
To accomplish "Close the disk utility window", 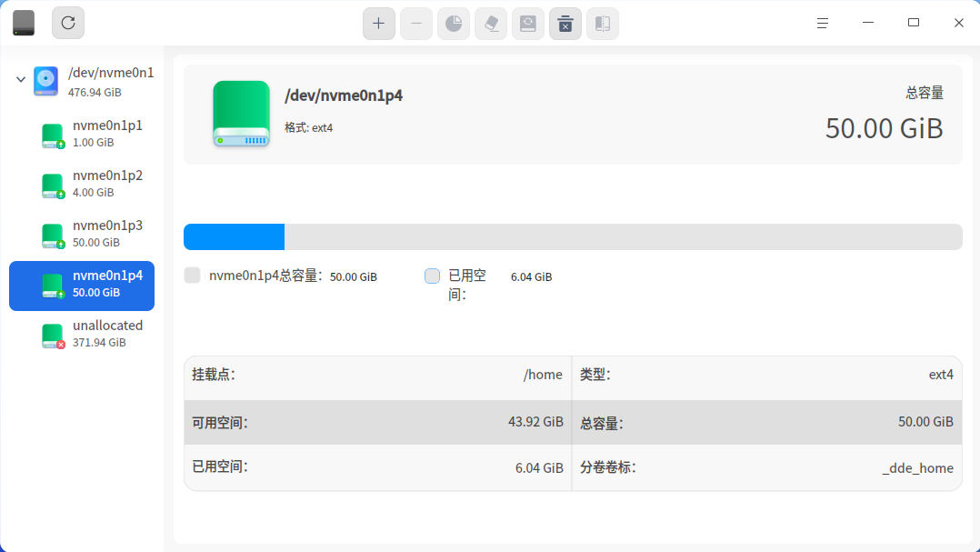I will coord(959,23).
